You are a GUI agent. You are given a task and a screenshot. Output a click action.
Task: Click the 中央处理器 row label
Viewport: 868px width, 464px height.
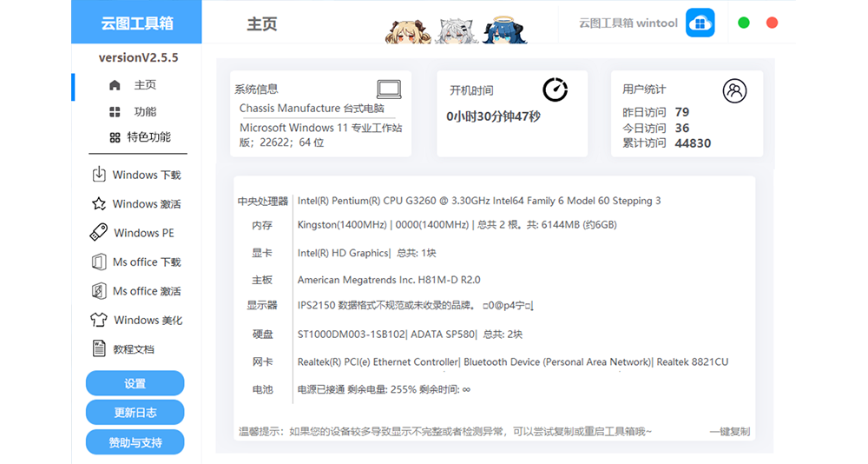tap(263, 202)
